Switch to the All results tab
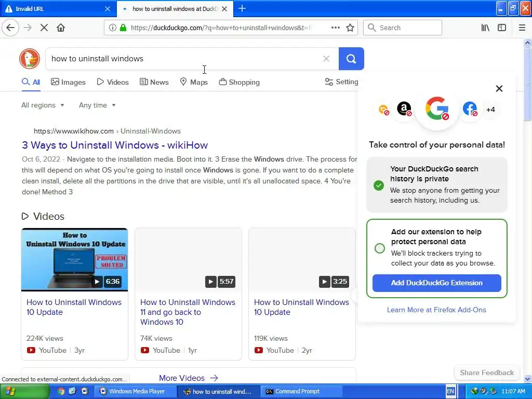532x399 pixels. point(31,82)
